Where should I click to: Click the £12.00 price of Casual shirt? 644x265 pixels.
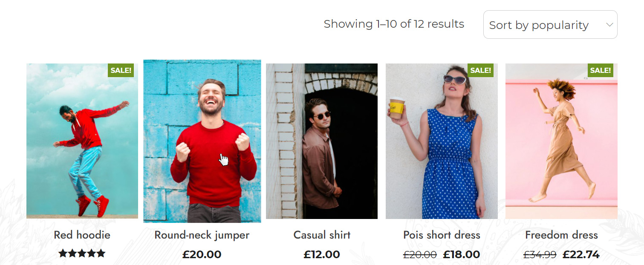pyautogui.click(x=322, y=255)
